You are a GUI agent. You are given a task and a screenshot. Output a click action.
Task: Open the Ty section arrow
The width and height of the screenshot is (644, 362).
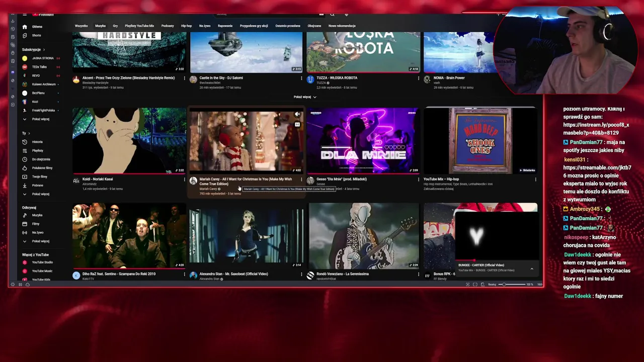tap(29, 133)
